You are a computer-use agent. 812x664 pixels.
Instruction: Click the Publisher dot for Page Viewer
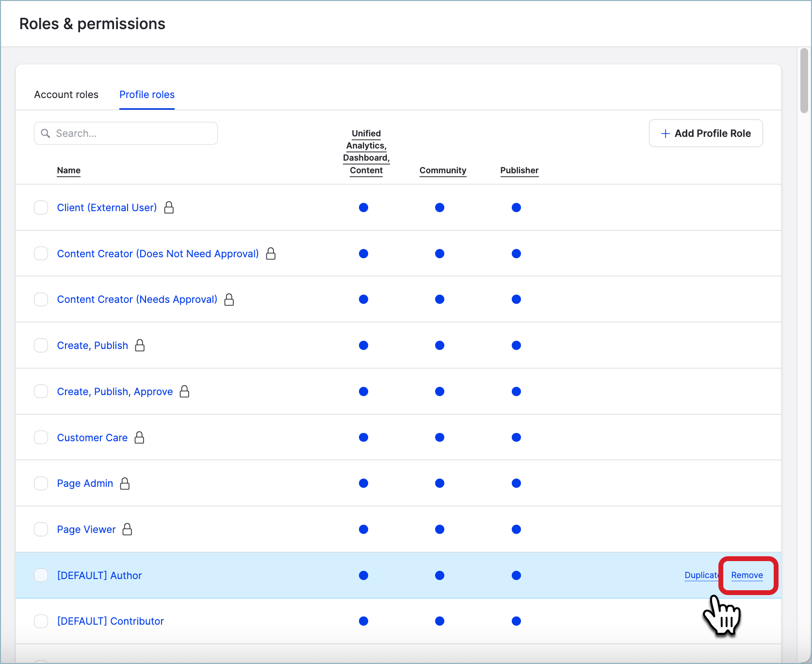tap(516, 529)
